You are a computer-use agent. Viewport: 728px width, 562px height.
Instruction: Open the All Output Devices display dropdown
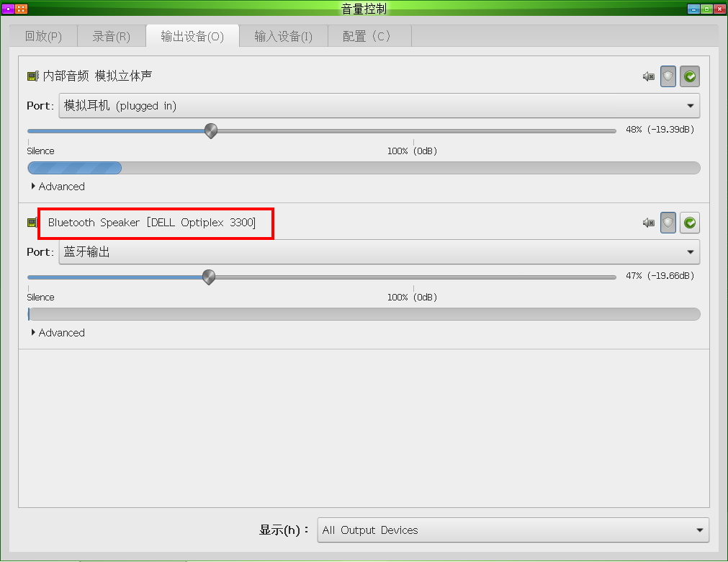tap(513, 530)
